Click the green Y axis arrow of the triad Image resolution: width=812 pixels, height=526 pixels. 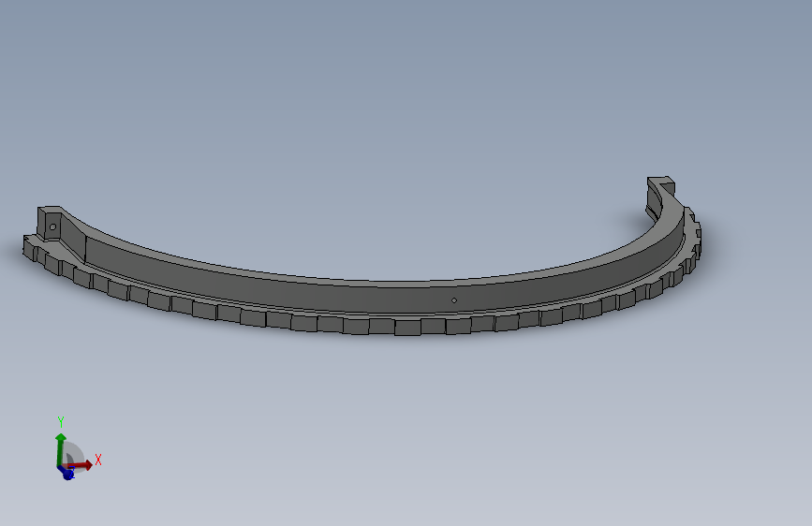(61, 448)
